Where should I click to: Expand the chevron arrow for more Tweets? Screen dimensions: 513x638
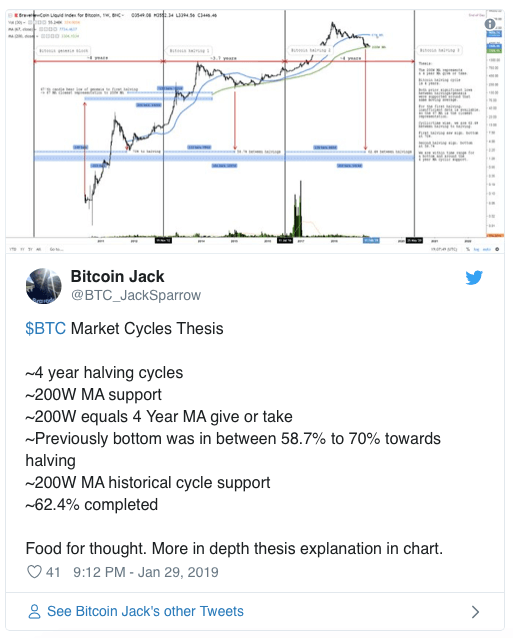[x=475, y=612]
